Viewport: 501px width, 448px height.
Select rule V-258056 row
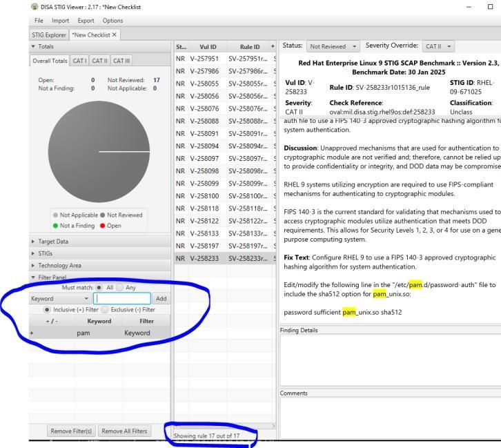point(225,96)
